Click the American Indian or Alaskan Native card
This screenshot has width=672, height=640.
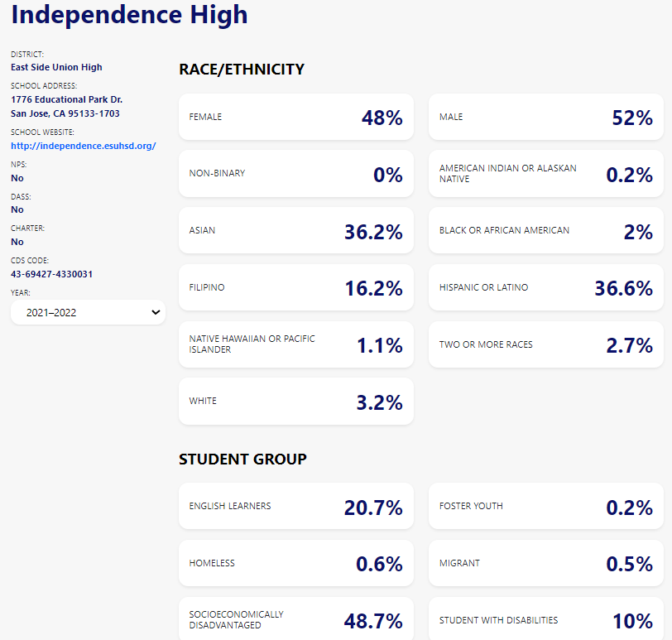click(545, 174)
